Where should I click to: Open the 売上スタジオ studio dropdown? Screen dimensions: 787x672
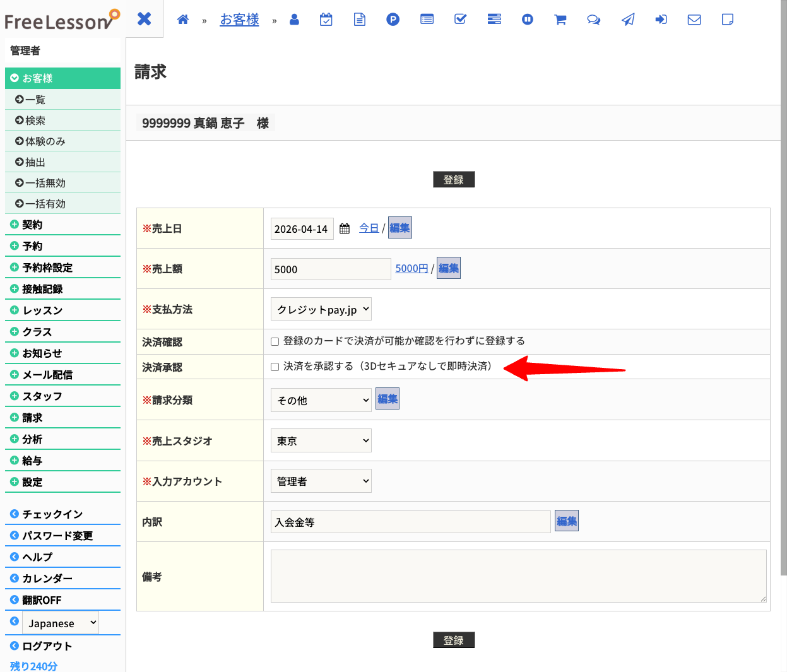pyautogui.click(x=321, y=440)
